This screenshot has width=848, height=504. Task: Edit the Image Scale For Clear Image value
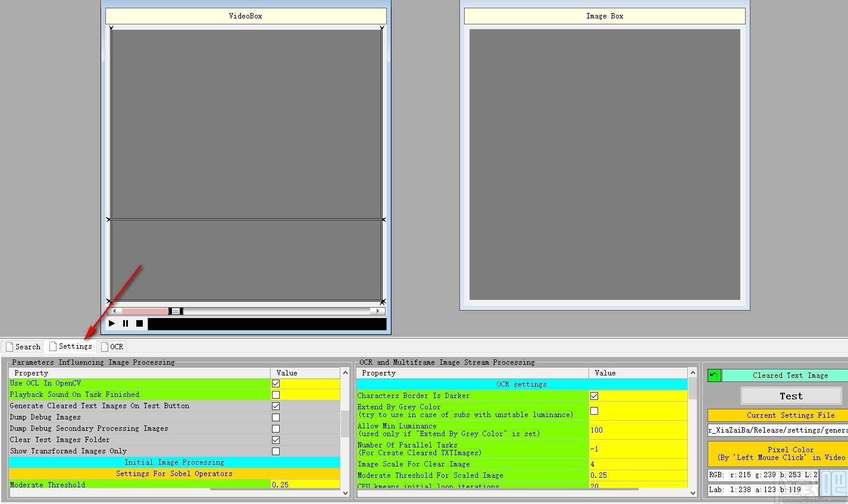click(638, 464)
